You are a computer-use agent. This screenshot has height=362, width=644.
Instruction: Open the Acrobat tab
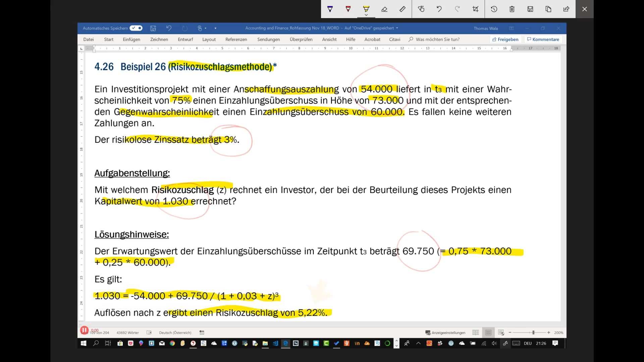372,39
